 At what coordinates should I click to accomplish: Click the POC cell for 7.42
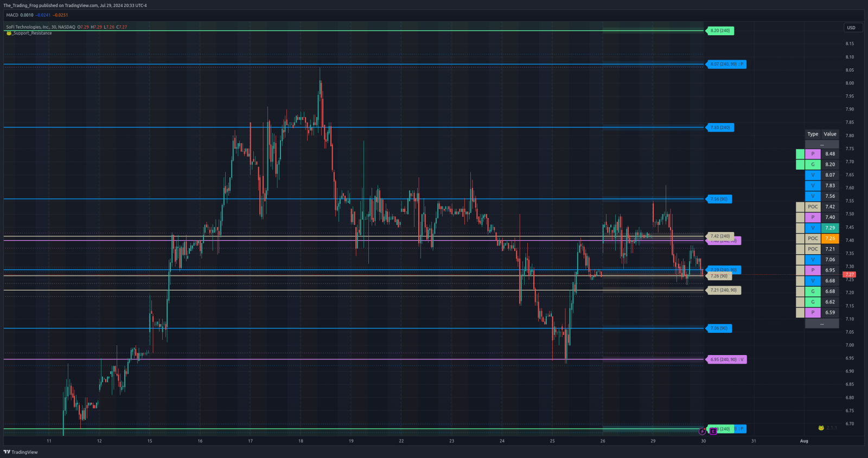click(x=813, y=207)
